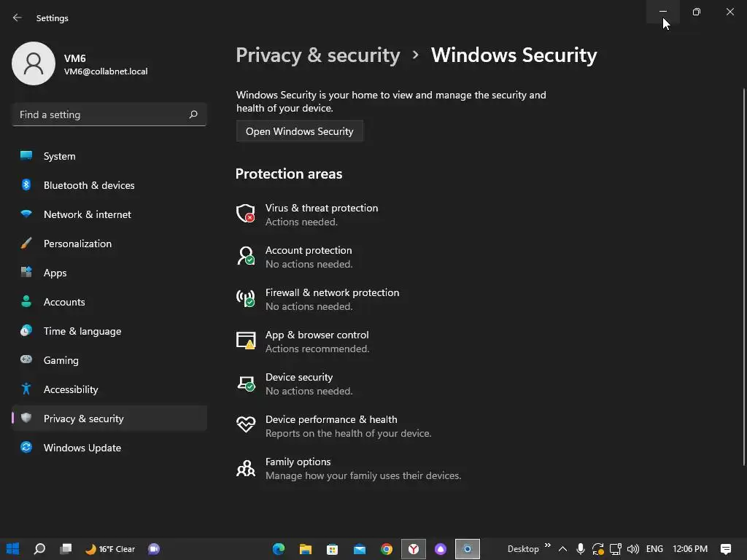Viewport: 747px width, 560px height.
Task: Open Accessibility settings
Action: click(109, 389)
